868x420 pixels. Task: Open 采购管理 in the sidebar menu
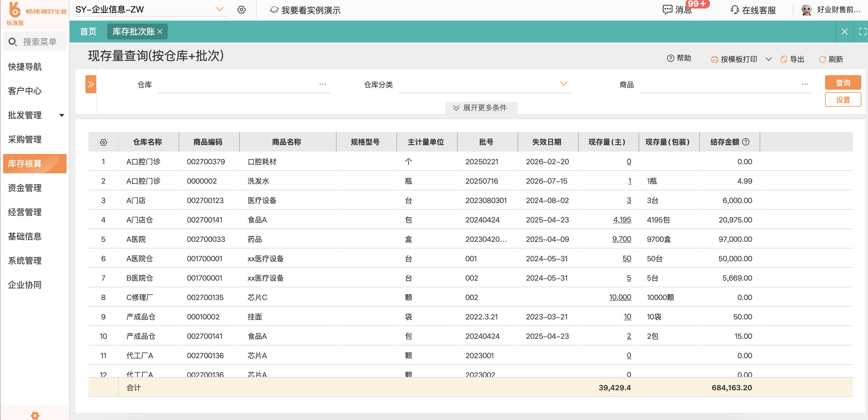25,139
